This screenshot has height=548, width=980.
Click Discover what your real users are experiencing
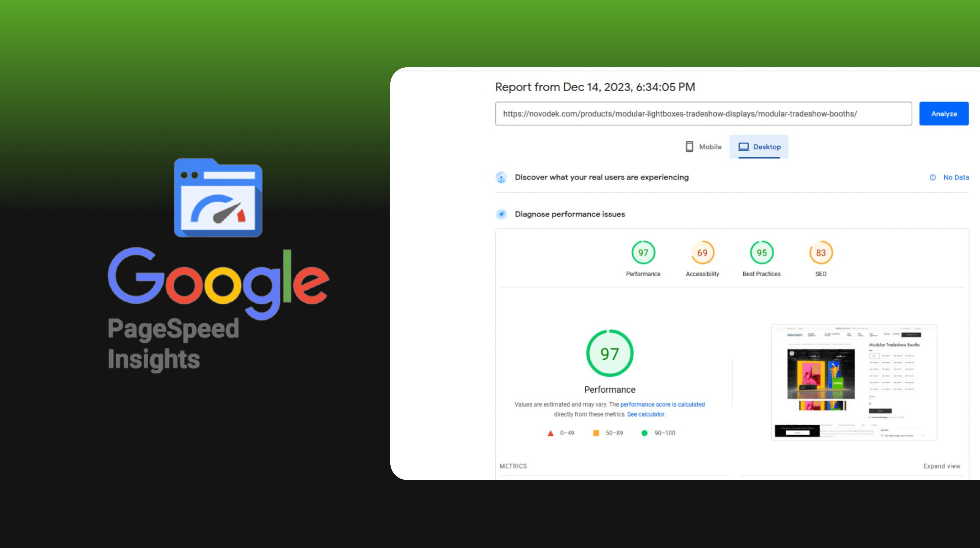click(x=602, y=177)
